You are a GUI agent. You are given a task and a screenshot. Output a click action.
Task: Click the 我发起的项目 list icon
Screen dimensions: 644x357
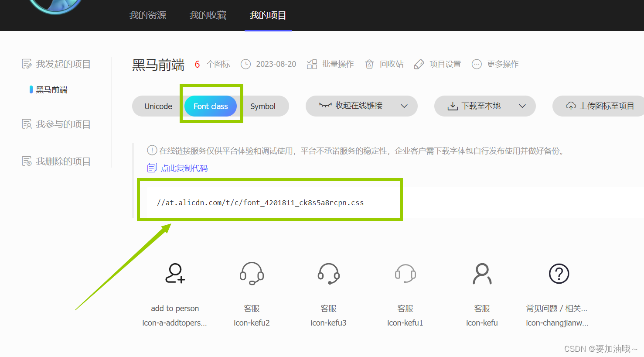click(x=27, y=64)
